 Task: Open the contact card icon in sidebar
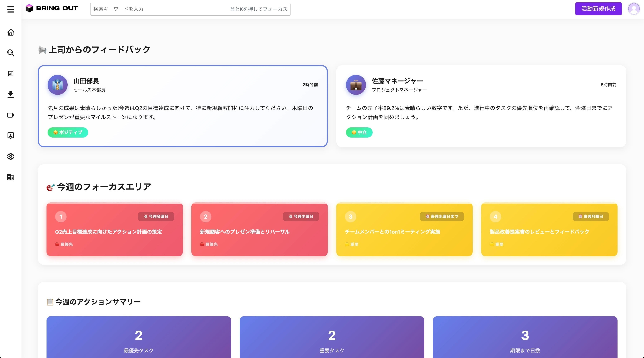pos(11,136)
